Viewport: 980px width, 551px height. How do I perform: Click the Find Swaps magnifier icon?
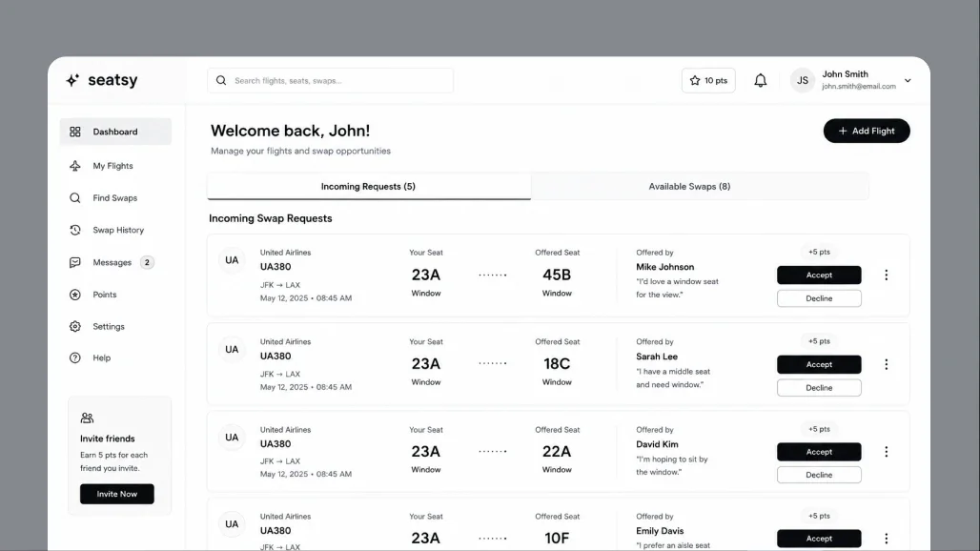point(75,198)
